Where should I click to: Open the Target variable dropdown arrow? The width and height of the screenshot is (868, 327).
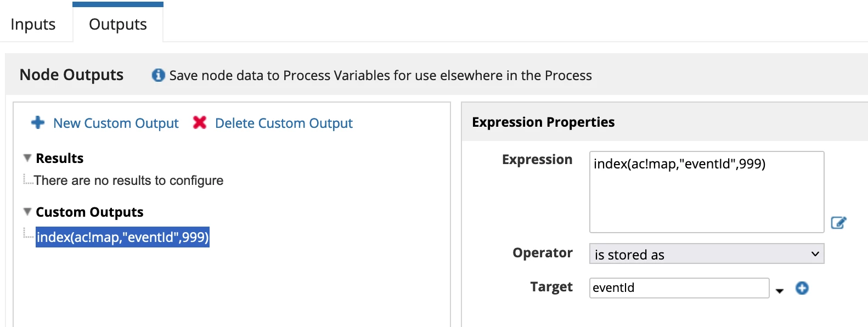(780, 291)
